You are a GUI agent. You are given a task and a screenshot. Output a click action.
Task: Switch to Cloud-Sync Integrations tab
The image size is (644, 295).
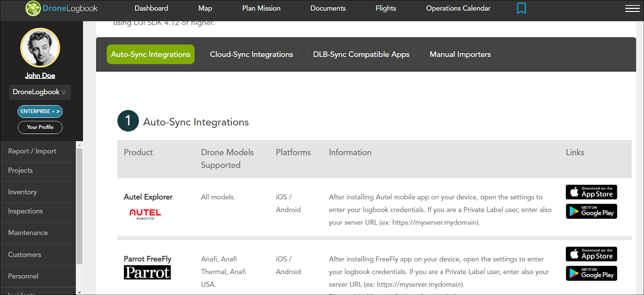[252, 54]
